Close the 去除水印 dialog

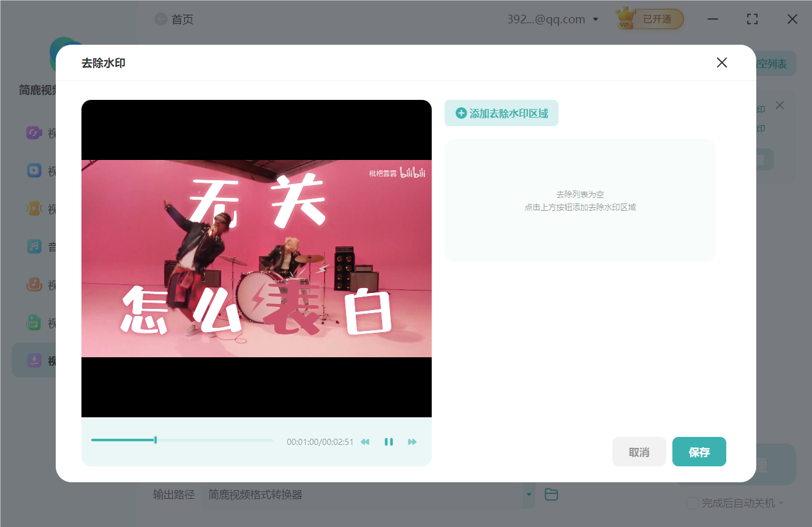[721, 63]
